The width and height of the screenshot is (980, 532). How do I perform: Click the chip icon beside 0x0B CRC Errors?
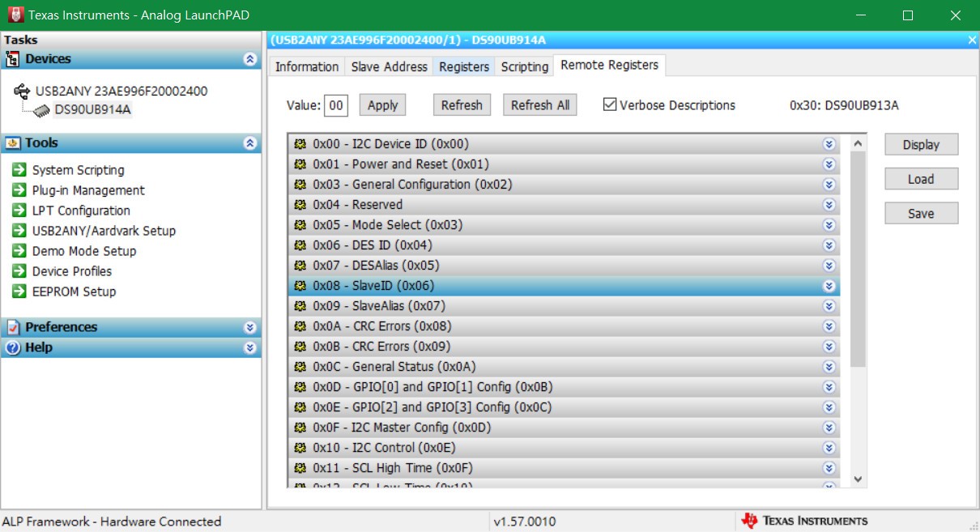300,347
